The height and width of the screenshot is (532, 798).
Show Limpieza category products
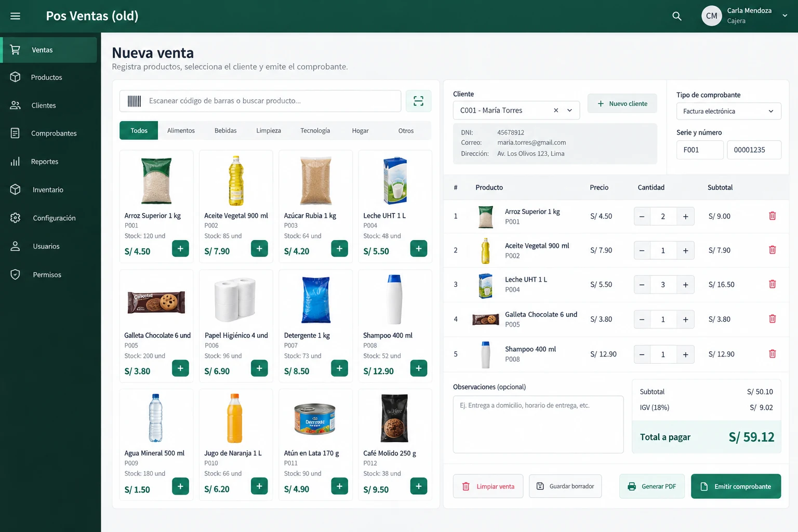[x=269, y=130]
